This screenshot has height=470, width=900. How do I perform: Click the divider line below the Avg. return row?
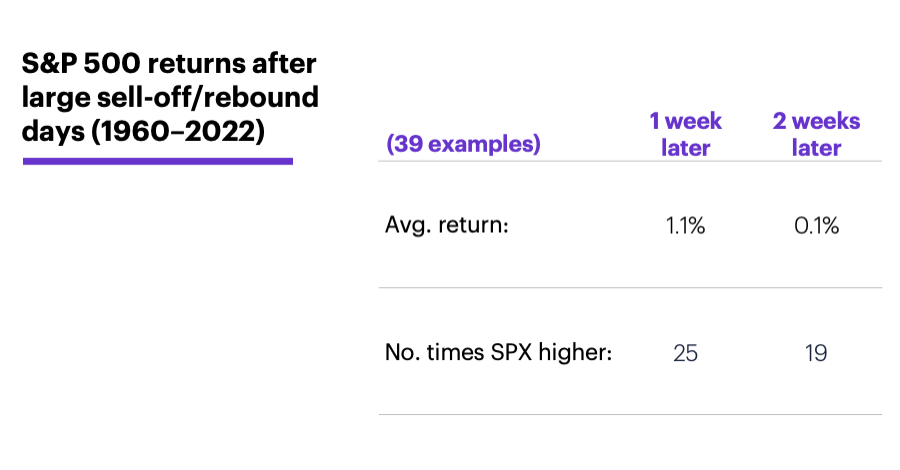630,288
